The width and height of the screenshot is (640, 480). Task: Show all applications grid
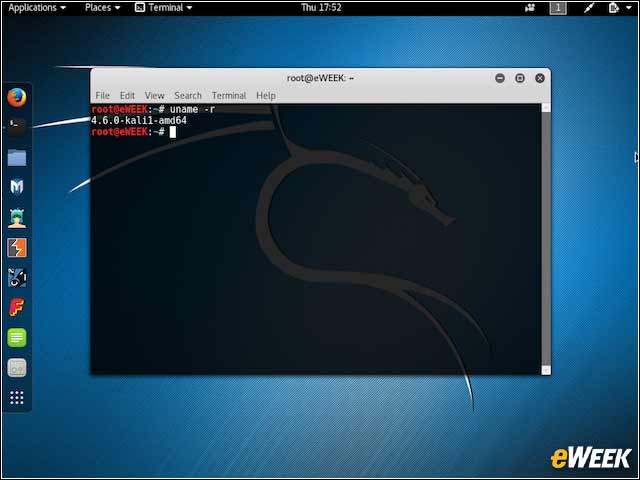(x=17, y=398)
